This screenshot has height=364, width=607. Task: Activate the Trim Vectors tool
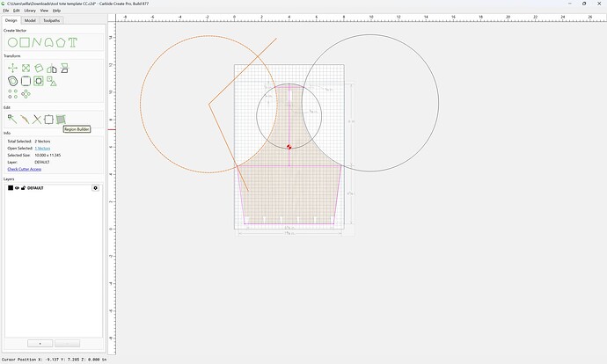click(37, 120)
